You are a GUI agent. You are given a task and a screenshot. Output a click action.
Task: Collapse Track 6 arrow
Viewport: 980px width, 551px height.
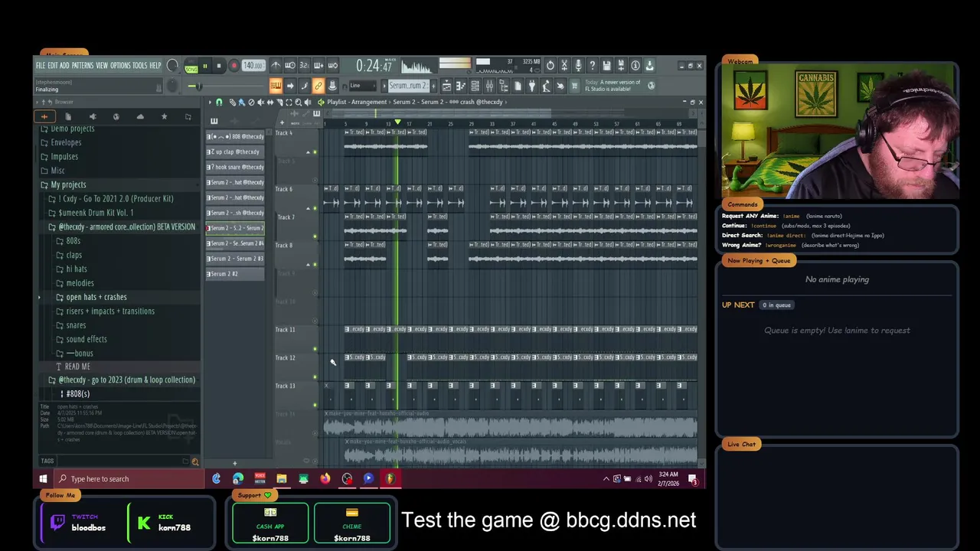[308, 207]
